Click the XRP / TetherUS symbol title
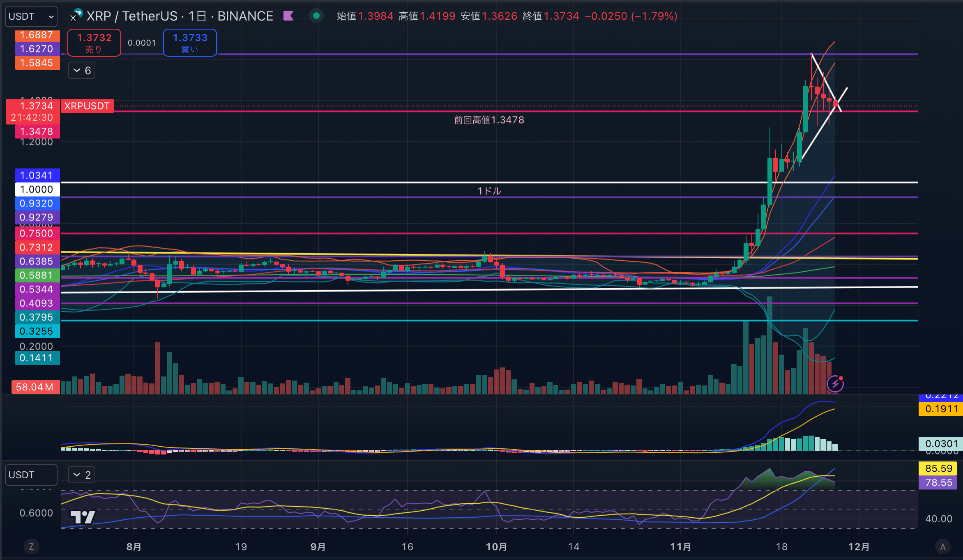 (x=132, y=16)
